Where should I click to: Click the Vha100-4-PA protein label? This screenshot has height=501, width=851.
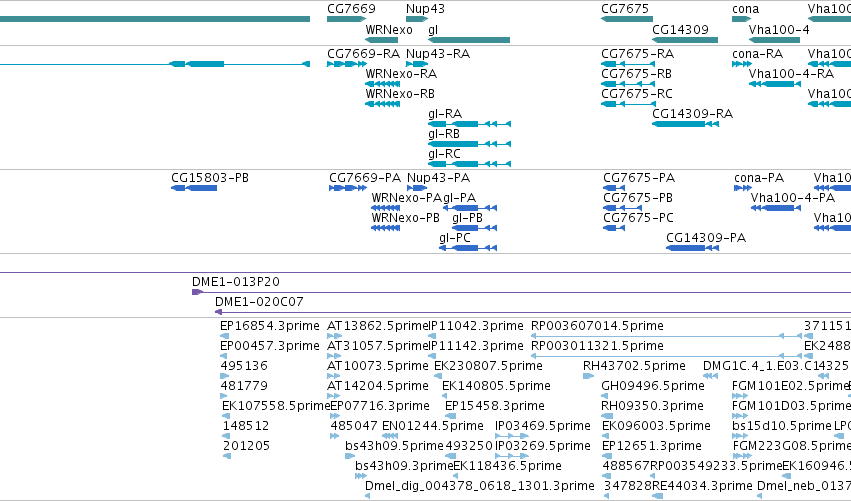tap(793, 198)
